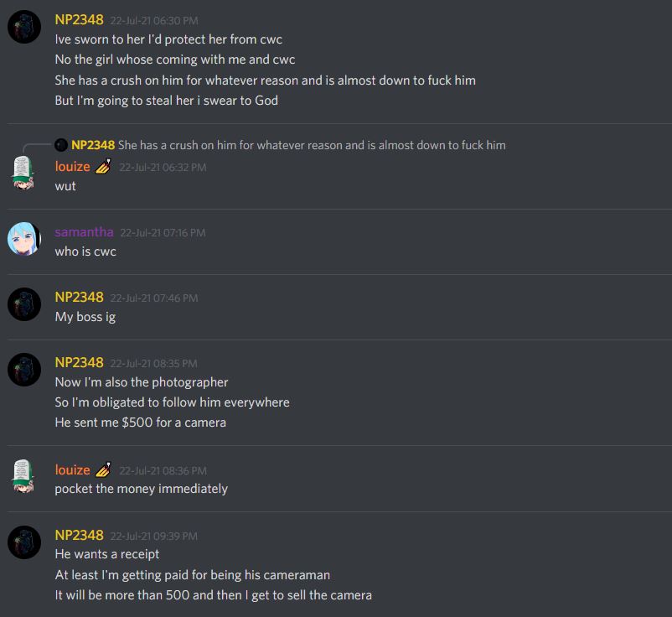Image resolution: width=672 pixels, height=617 pixels.
Task: Click NP2348's avatar next to 'My boss ig'
Action: coord(24,304)
